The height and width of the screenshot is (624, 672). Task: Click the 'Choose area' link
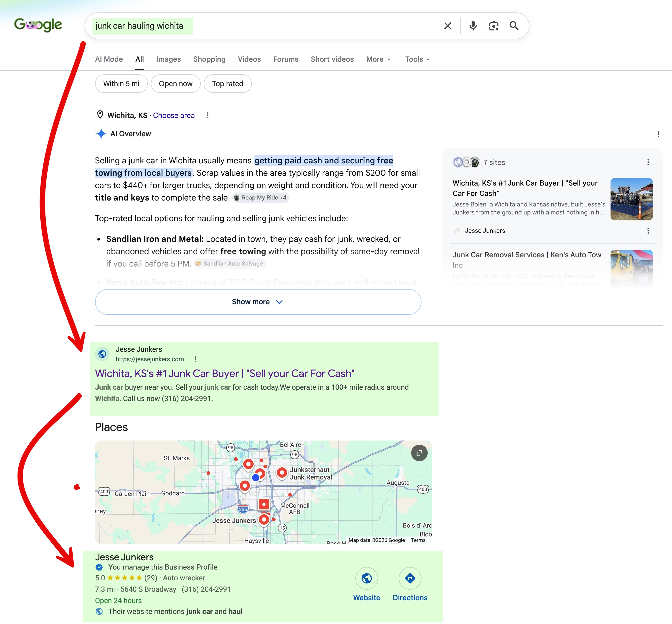pyautogui.click(x=174, y=115)
